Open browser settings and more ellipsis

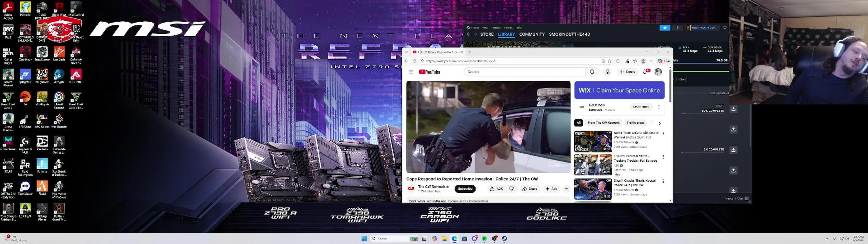pos(651,61)
